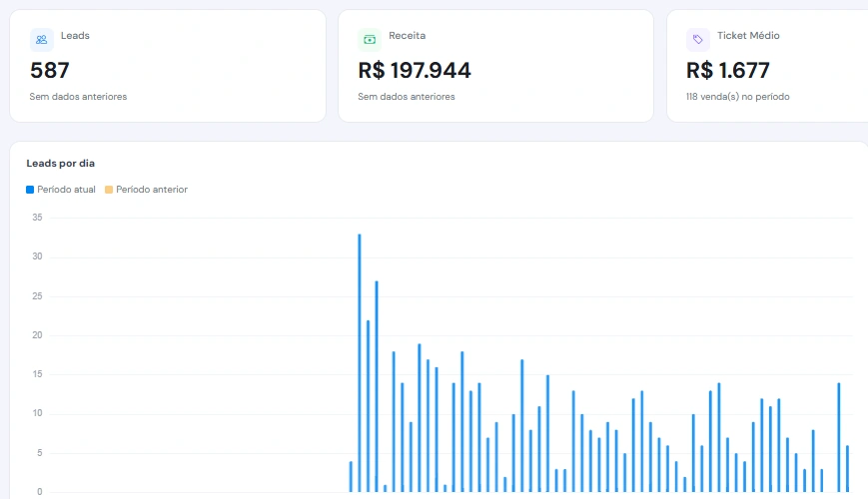
Task: Click the 30 y-axis label
Action: click(37, 256)
